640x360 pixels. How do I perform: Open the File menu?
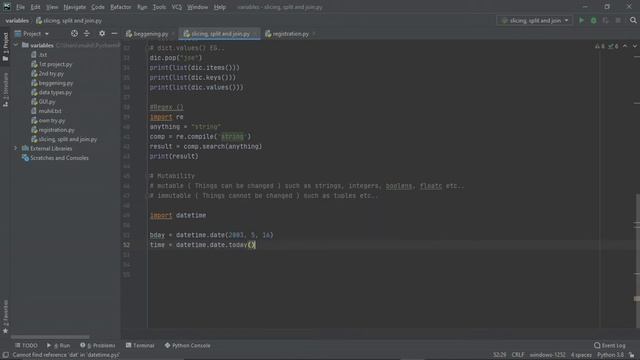coord(20,7)
